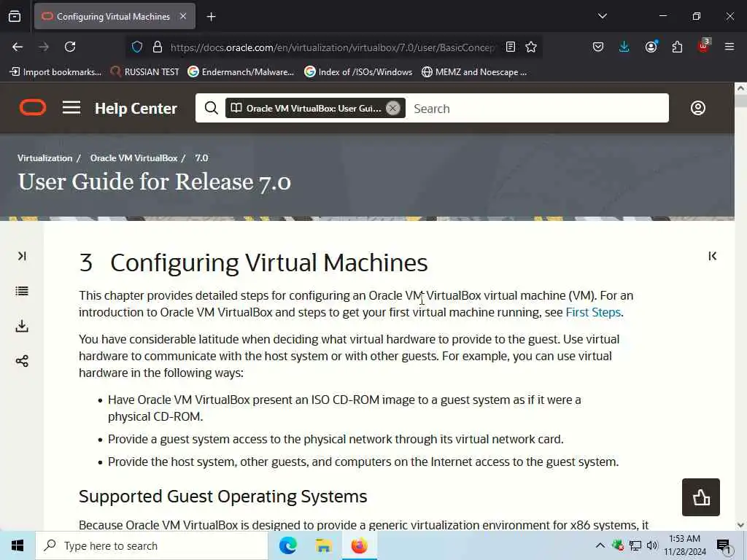Open Windows notification center
The width and height of the screenshot is (747, 560).
tap(724, 545)
